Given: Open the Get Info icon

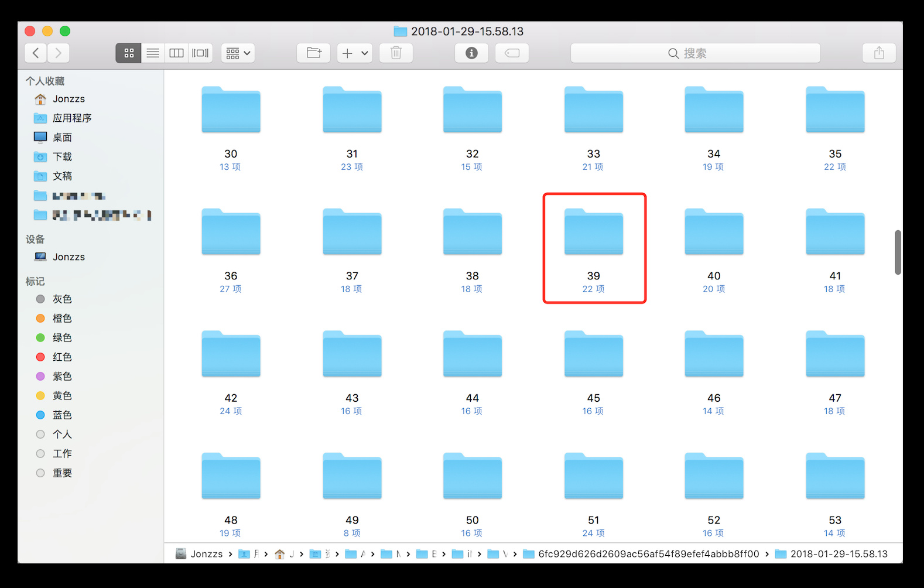Looking at the screenshot, I should (471, 53).
